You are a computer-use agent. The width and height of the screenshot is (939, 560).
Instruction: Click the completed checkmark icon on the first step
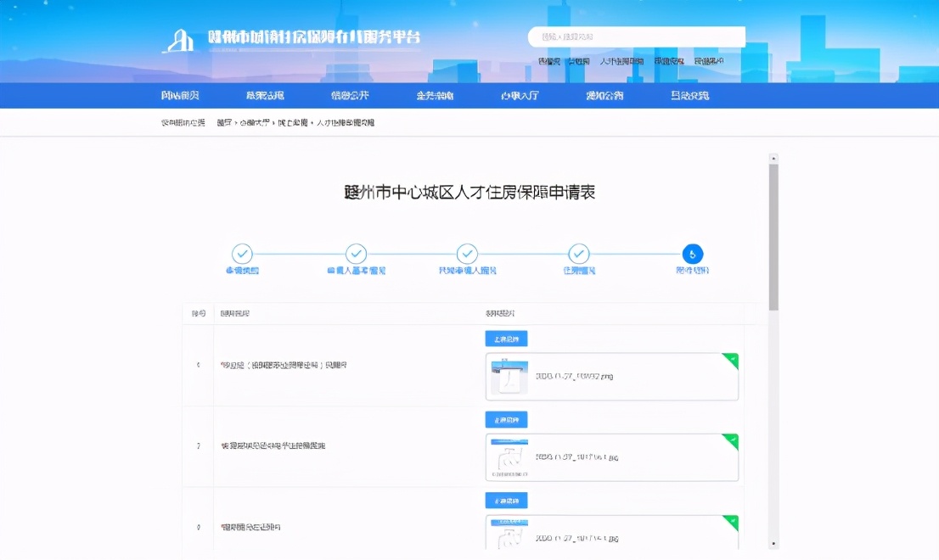[244, 255]
